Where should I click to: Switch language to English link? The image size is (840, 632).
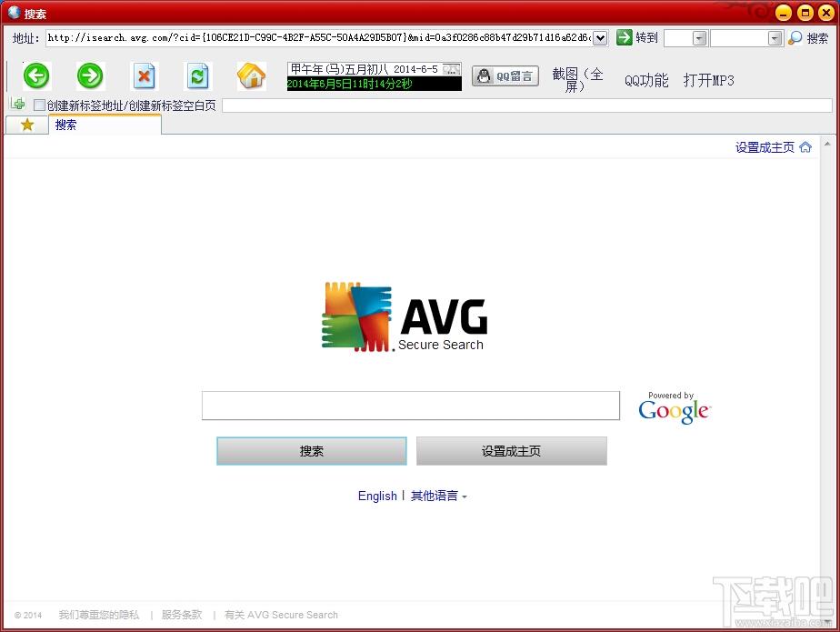pos(377,496)
